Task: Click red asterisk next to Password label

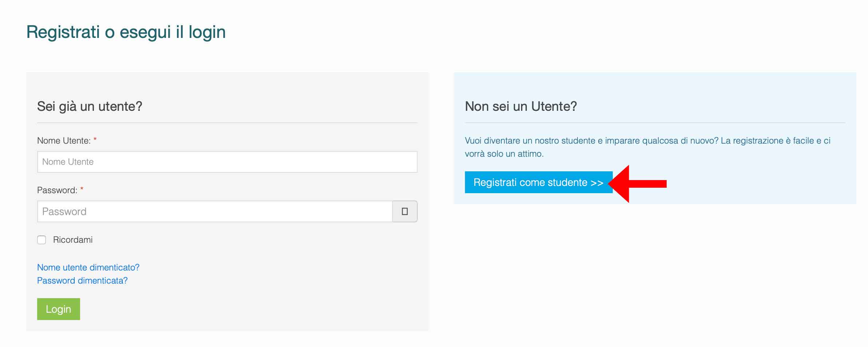Action: (82, 189)
